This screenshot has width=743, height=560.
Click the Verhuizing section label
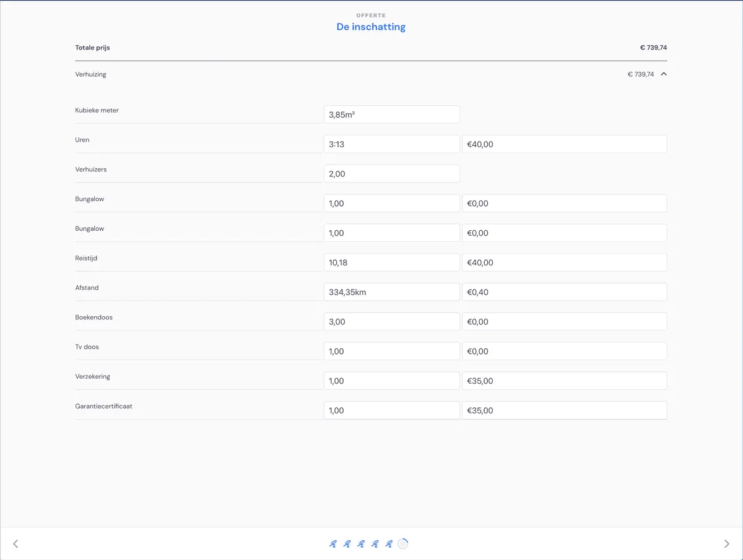(91, 74)
